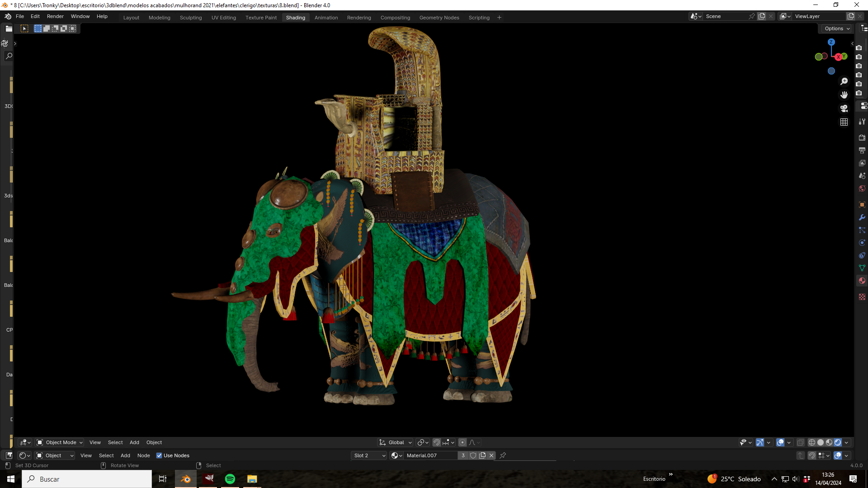The image size is (868, 488).
Task: Toggle viewport gizmos display
Action: [760, 442]
